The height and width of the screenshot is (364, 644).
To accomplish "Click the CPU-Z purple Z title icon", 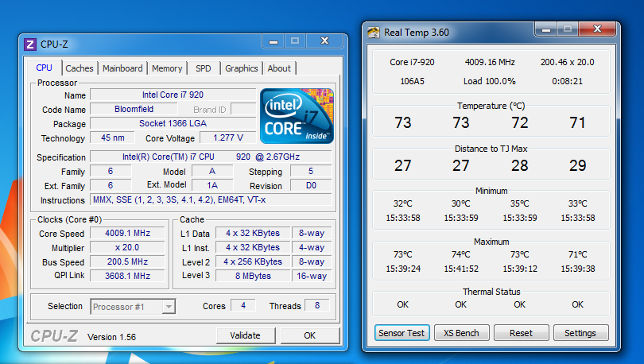I will tap(30, 44).
